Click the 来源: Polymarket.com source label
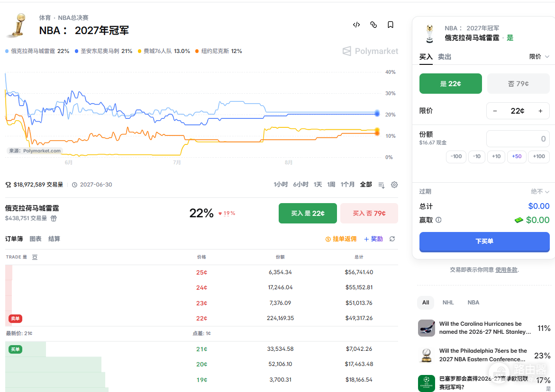This screenshot has width=555, height=392. (35, 151)
